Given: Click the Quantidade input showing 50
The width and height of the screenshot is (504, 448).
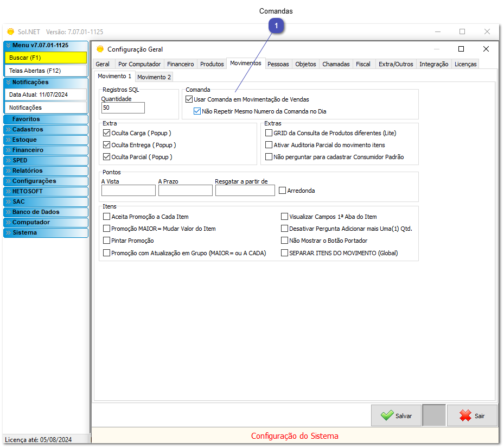Looking at the screenshot, I should [123, 108].
